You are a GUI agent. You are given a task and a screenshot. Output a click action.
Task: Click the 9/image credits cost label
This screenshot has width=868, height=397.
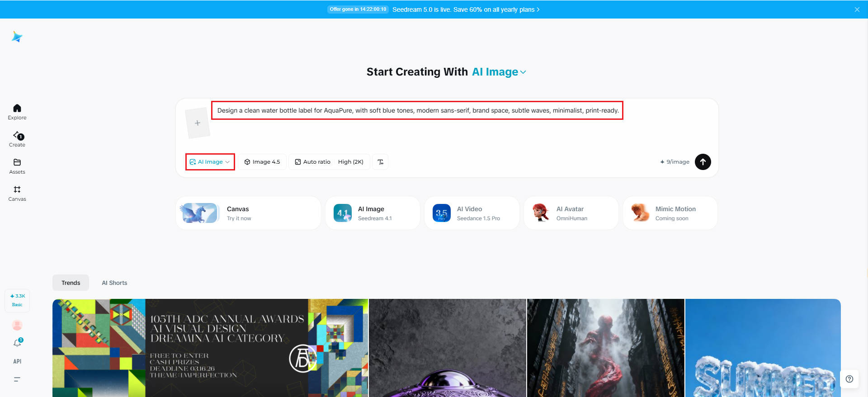(x=675, y=162)
